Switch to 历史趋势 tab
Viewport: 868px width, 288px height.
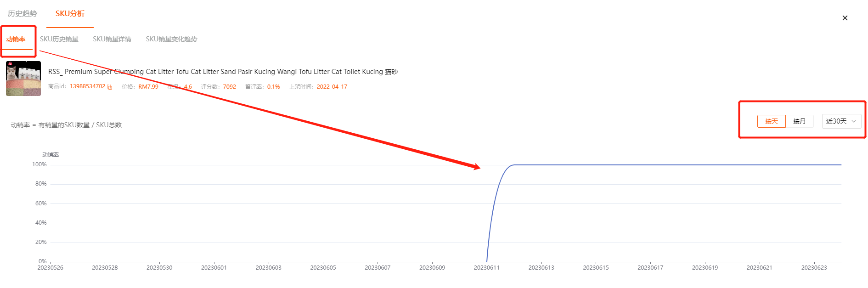tap(23, 13)
